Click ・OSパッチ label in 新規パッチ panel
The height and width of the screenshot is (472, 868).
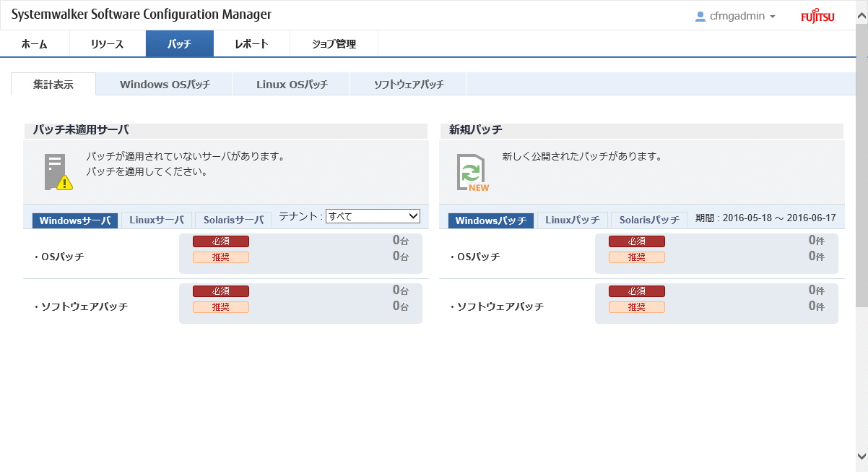(474, 257)
